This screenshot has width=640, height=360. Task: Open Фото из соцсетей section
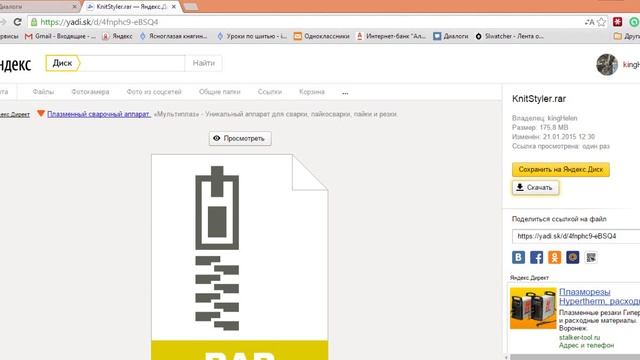point(154,92)
